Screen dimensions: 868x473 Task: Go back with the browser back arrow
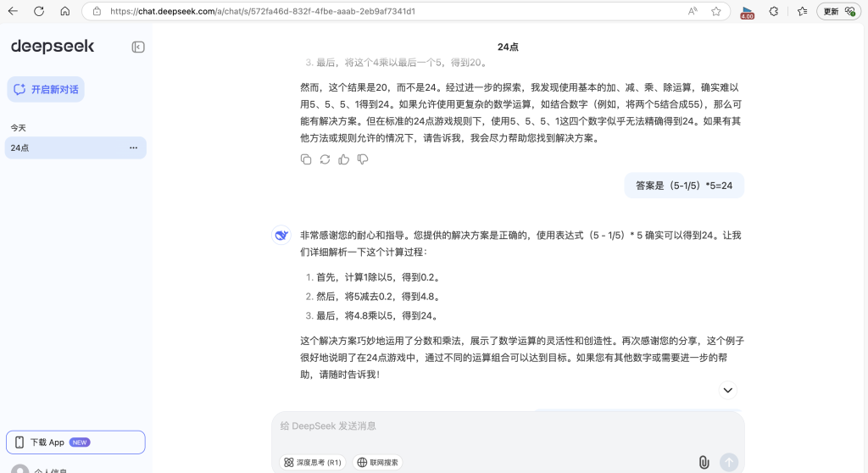coord(13,11)
